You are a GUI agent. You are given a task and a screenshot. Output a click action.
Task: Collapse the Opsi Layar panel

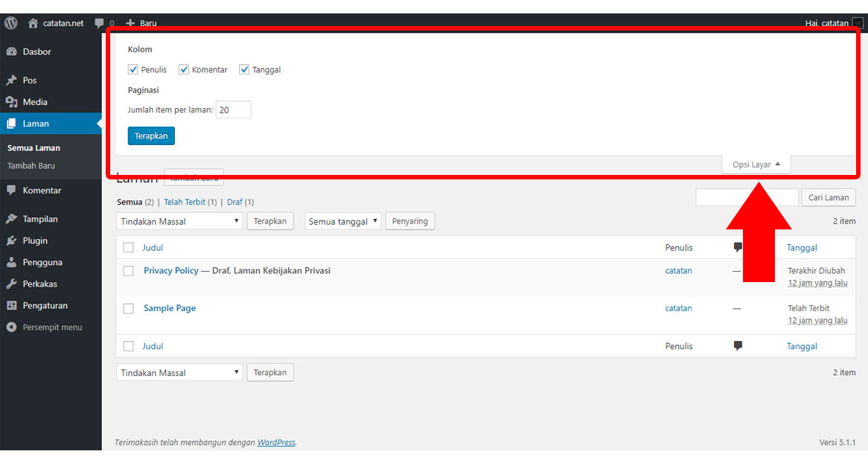756,164
